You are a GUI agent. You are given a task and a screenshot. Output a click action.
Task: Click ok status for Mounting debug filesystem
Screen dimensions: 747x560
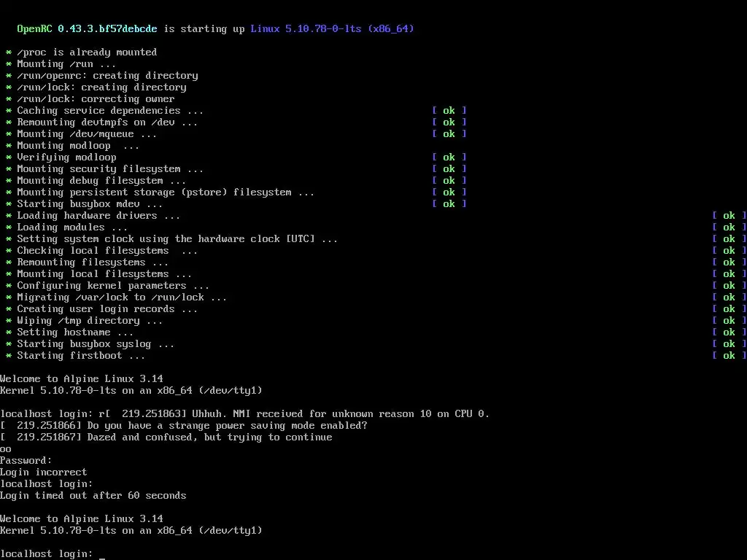(449, 181)
